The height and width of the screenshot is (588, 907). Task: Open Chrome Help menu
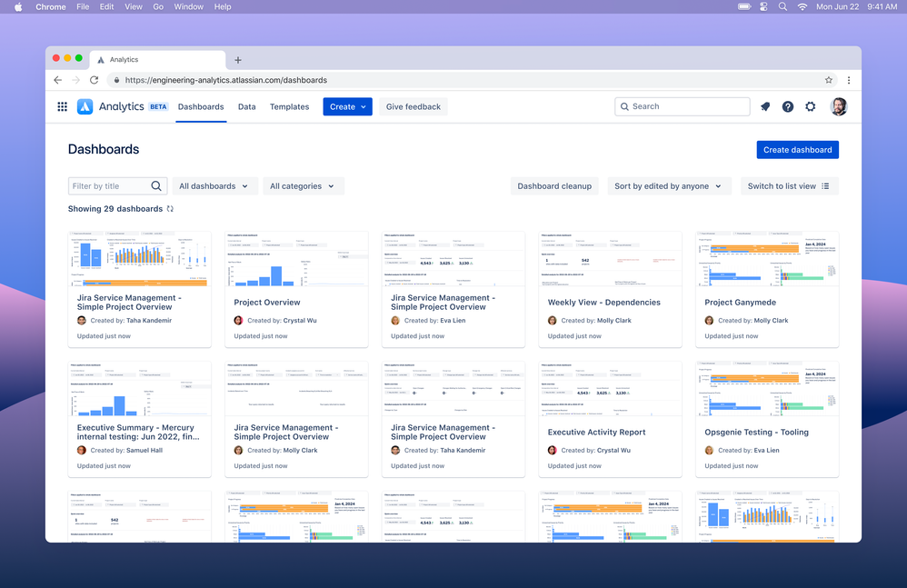tap(222, 7)
